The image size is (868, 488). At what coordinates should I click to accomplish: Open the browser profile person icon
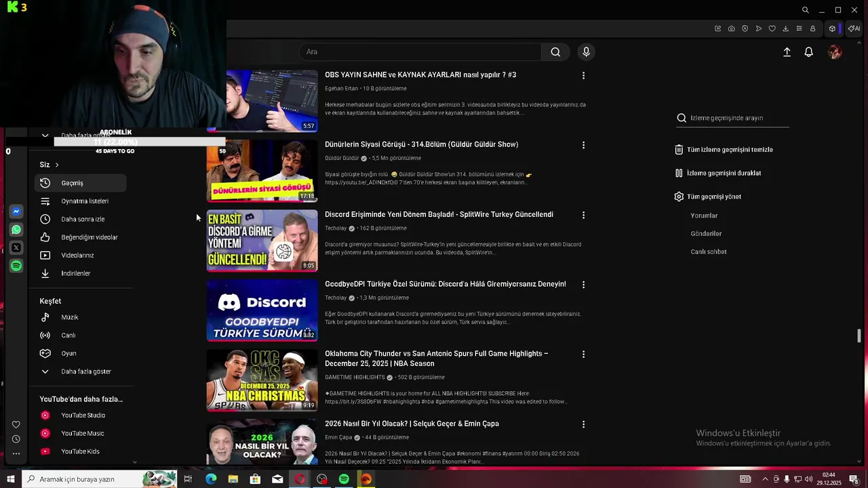812,28
